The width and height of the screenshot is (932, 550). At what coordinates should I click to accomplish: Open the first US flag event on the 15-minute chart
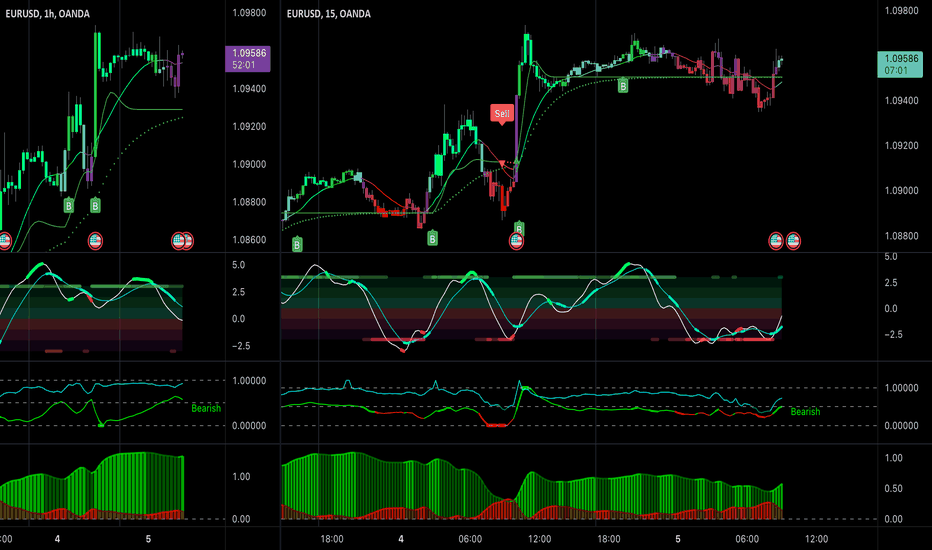pyautogui.click(x=516, y=241)
